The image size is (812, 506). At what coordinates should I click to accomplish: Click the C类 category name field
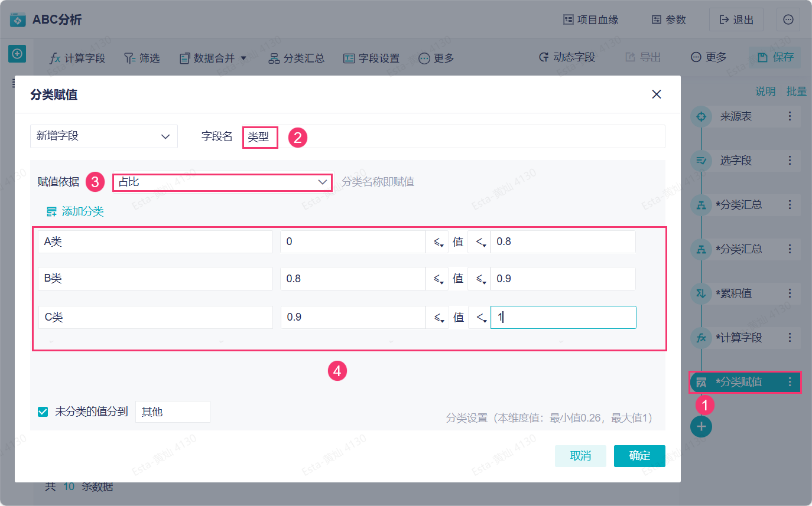155,317
